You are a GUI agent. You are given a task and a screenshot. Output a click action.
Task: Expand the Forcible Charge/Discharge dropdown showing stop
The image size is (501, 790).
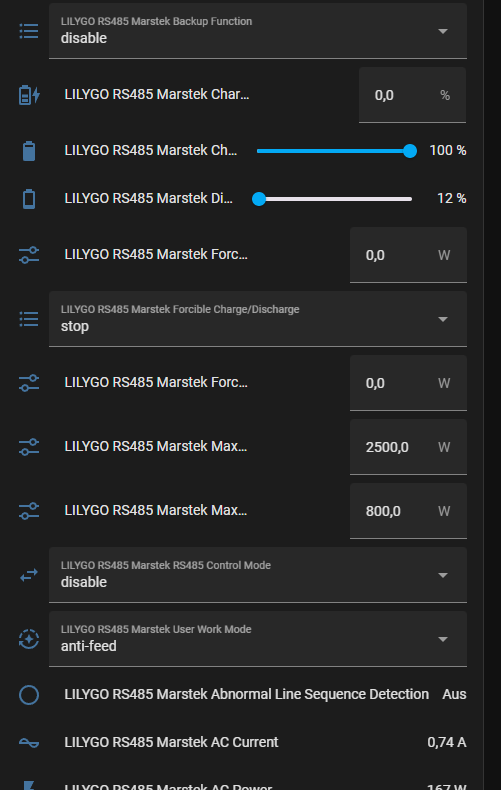(x=258, y=319)
